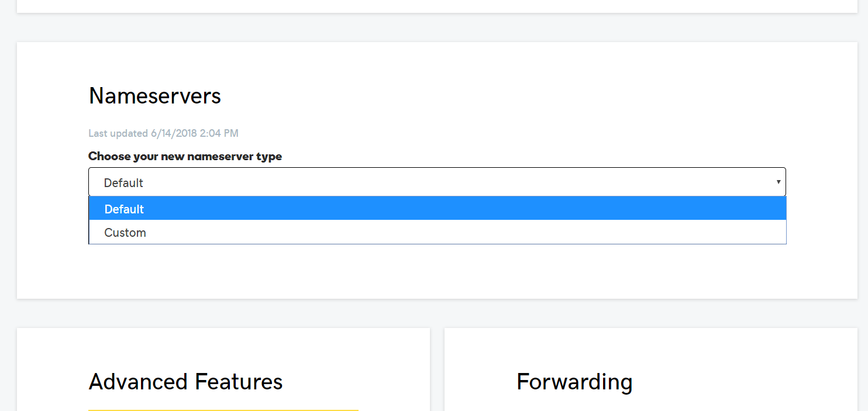Click the "Nameservers" section heading

[x=155, y=96]
